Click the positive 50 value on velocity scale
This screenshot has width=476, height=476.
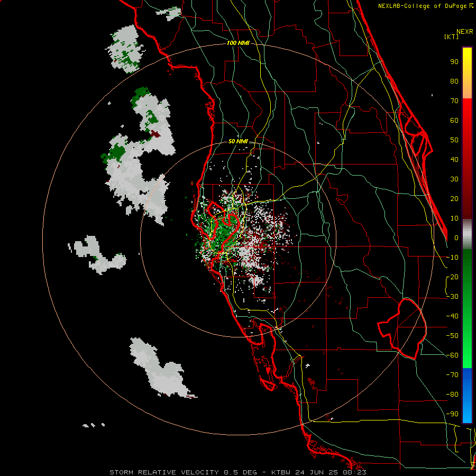click(454, 140)
